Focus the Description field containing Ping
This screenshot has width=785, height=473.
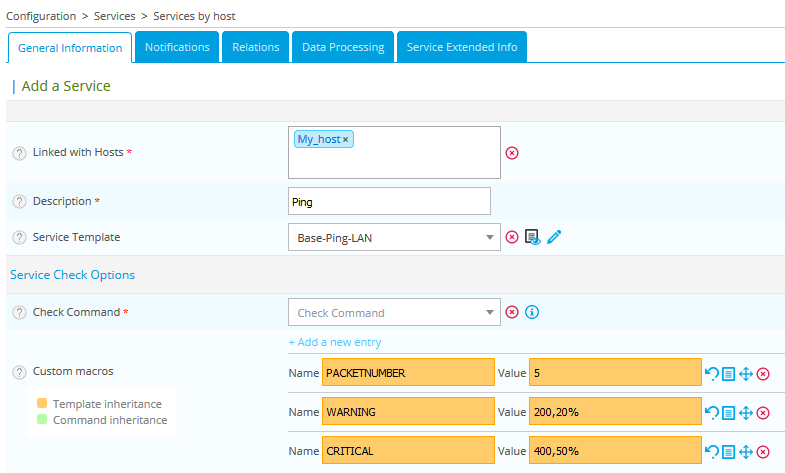coord(389,201)
